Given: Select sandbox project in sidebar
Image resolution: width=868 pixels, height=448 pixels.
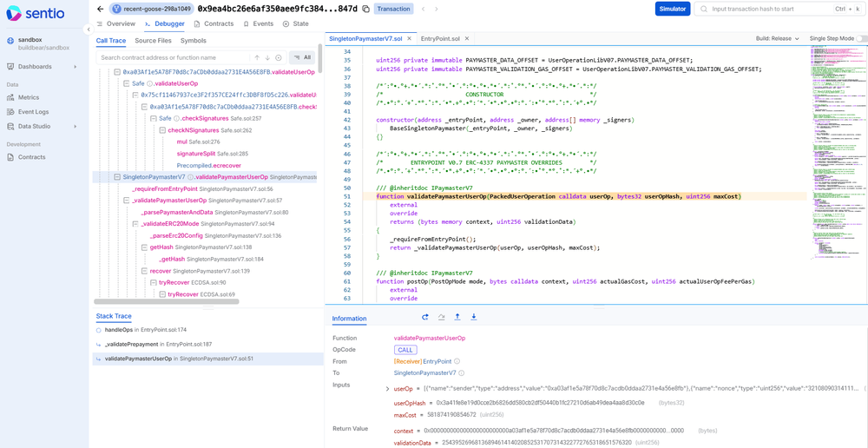Looking at the screenshot, I should (43, 43).
